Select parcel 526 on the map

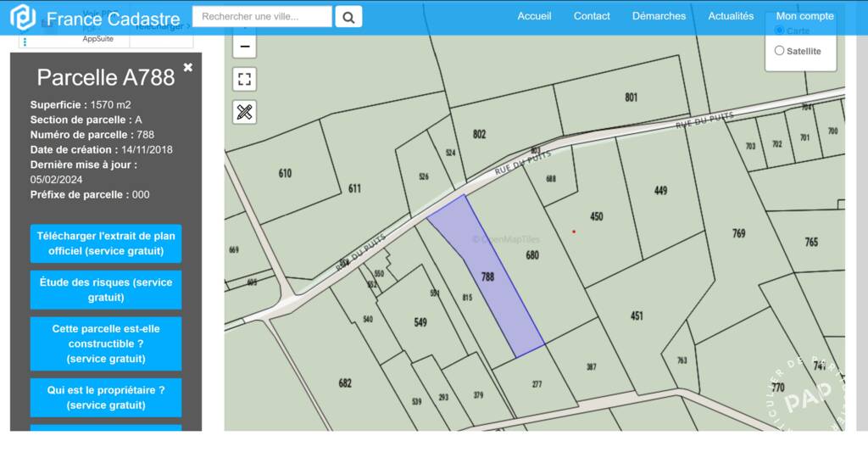(x=424, y=176)
